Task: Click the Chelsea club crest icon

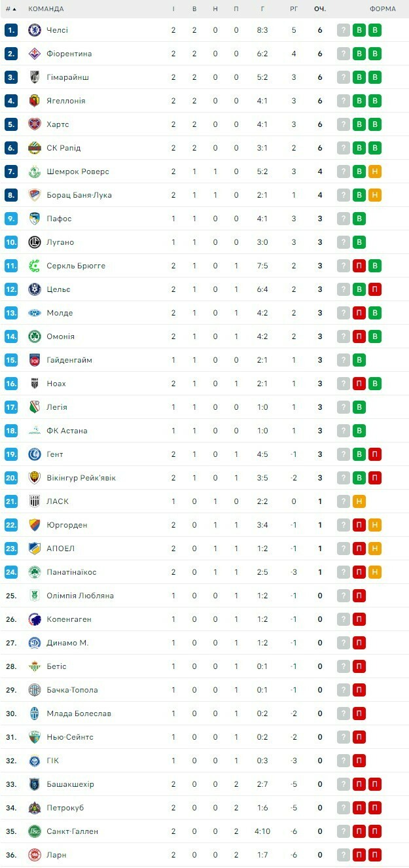Action: 35,30
